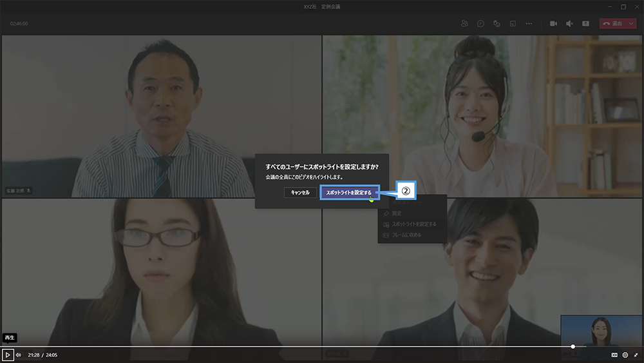Click the XYZ社 定例会議 window title

(322, 6)
